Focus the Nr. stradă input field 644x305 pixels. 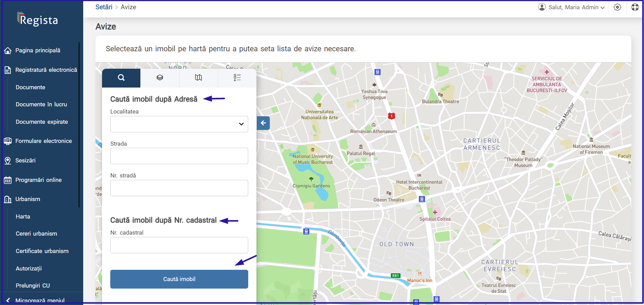pos(179,188)
